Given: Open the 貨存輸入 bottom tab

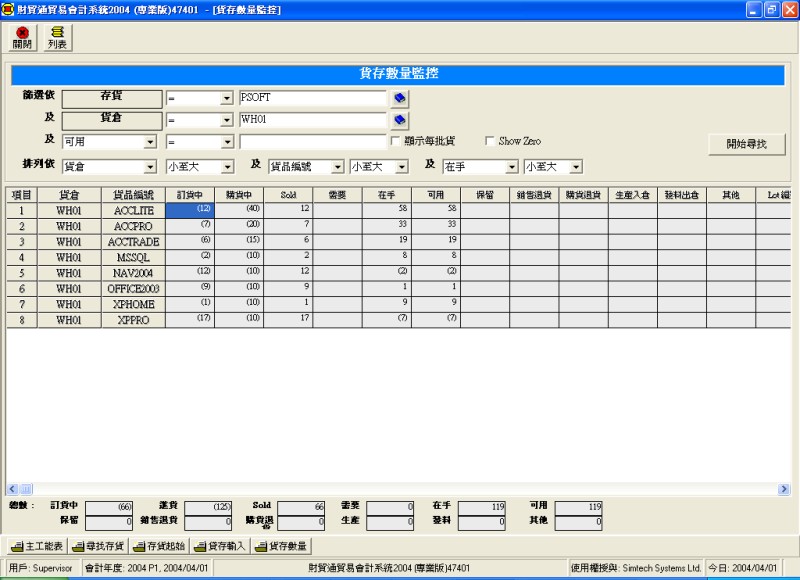Looking at the screenshot, I should coord(220,546).
